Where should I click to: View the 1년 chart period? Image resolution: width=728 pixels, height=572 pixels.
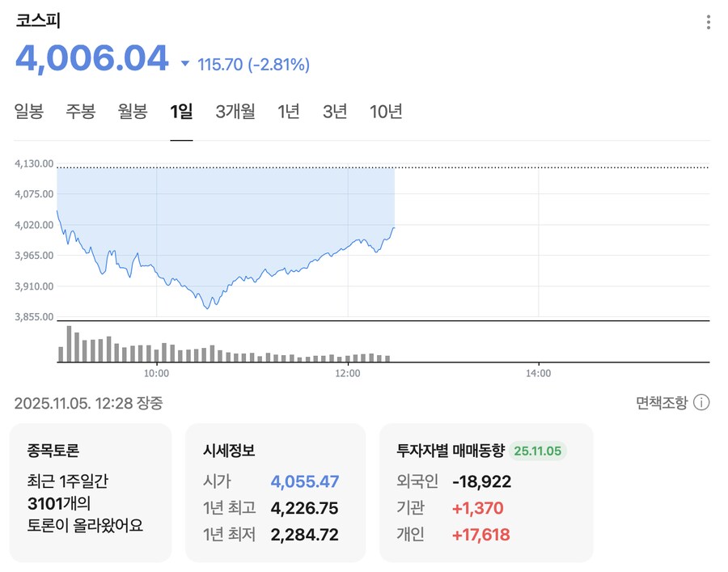pyautogui.click(x=290, y=112)
